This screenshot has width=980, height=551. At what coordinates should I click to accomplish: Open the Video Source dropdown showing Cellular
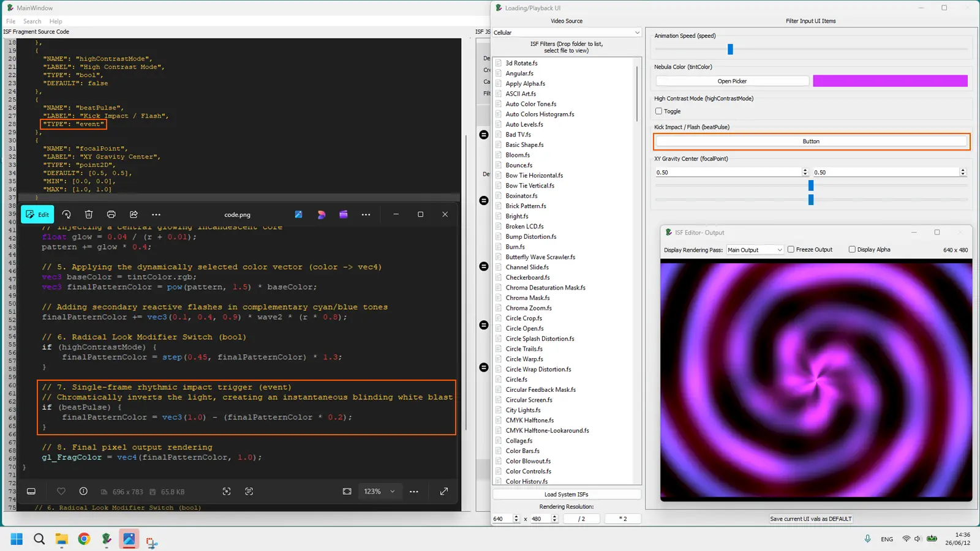click(x=567, y=32)
